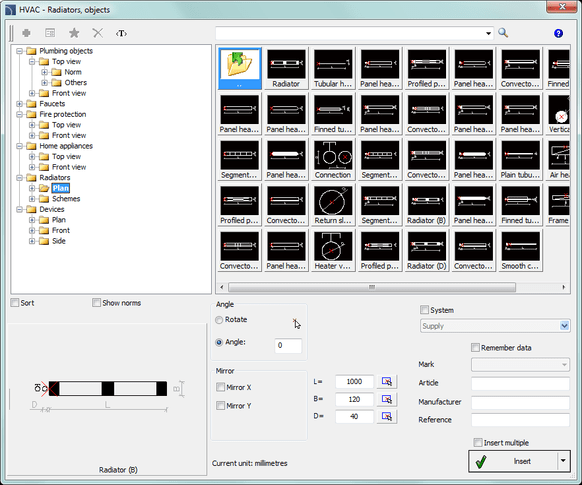Select the Rotate radio button

coord(219,319)
